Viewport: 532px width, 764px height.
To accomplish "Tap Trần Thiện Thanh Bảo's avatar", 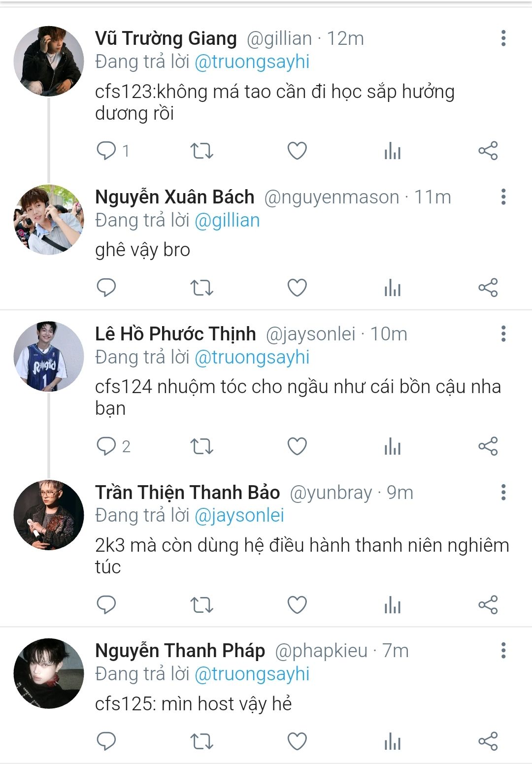I will point(49,515).
